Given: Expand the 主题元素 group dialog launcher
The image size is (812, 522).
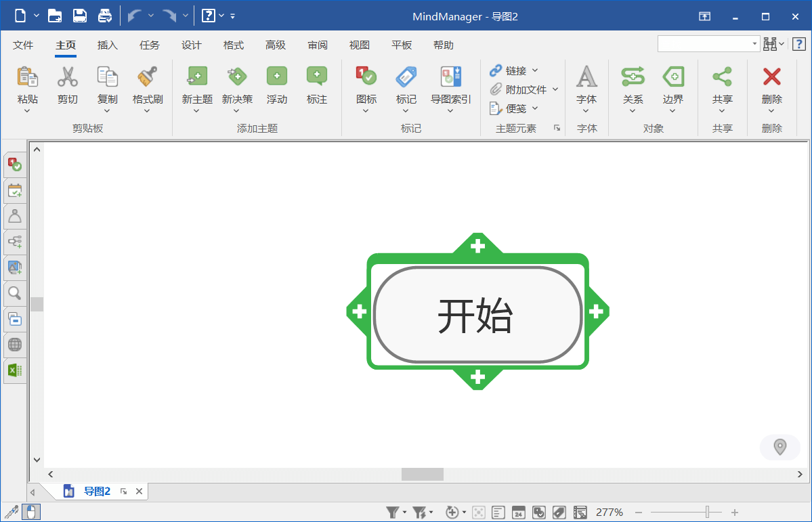Looking at the screenshot, I should click(557, 128).
